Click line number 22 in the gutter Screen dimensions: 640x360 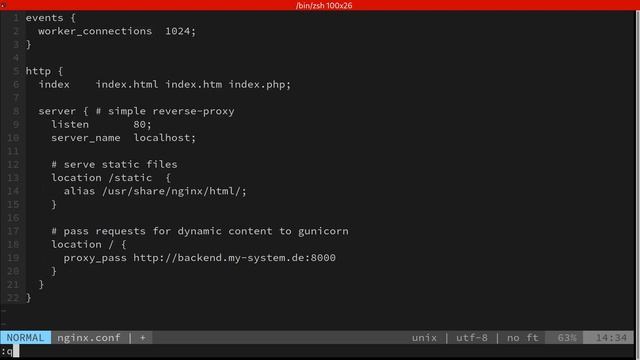click(x=13, y=298)
